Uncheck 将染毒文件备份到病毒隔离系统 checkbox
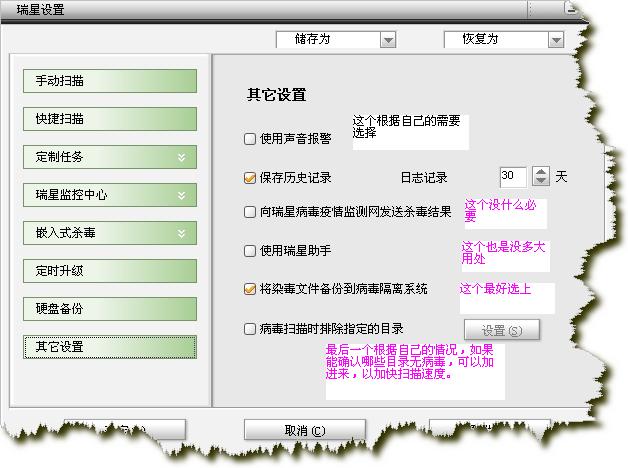 (x=250, y=289)
